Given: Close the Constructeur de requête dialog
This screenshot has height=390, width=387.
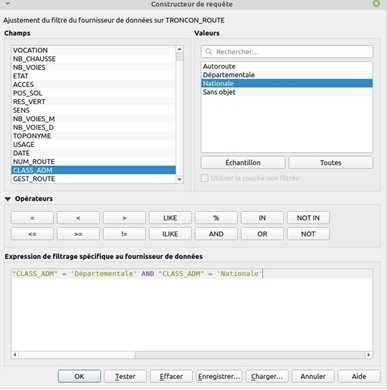Looking at the screenshot, I should pos(376,4).
